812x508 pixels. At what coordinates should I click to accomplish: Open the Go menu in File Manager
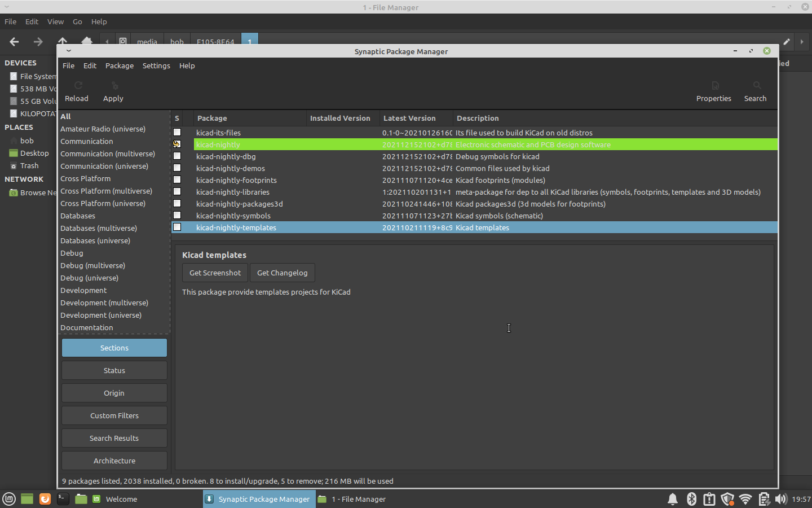pyautogui.click(x=77, y=21)
